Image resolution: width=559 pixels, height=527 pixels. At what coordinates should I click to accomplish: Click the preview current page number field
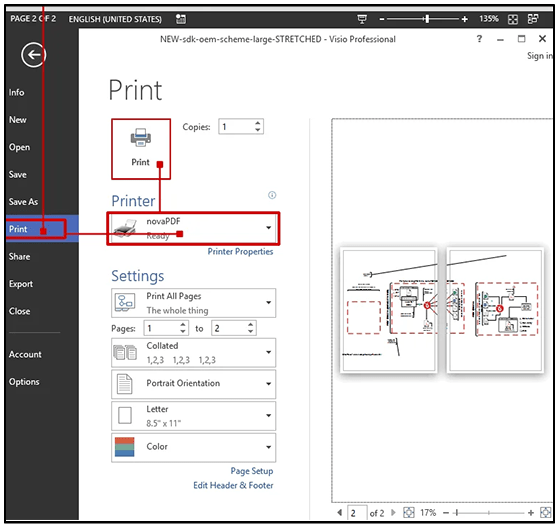(357, 512)
